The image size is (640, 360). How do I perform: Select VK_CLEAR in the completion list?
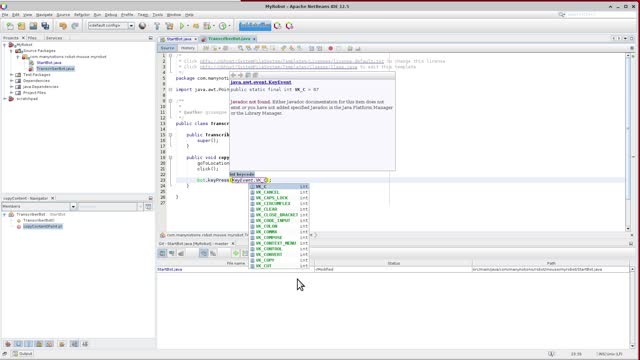279,209
